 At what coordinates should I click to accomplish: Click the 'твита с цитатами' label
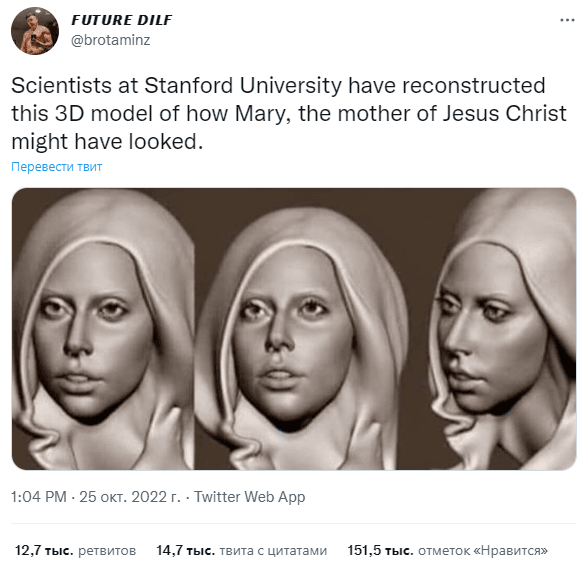coord(273,550)
